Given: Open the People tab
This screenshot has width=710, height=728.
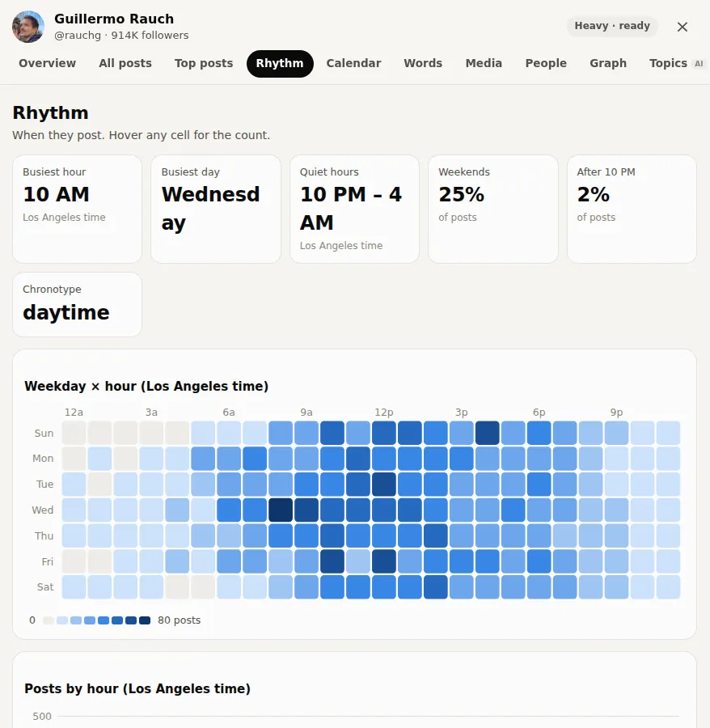Looking at the screenshot, I should click(x=546, y=63).
